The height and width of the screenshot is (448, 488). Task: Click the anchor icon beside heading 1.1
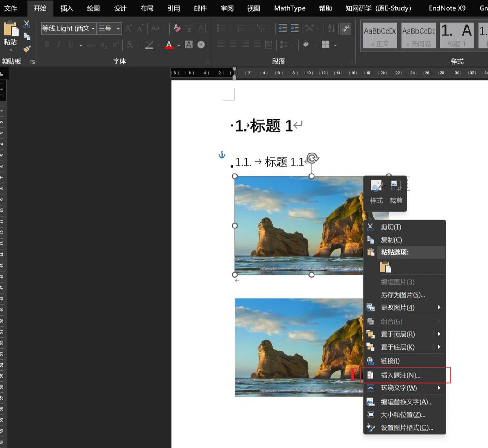point(222,154)
